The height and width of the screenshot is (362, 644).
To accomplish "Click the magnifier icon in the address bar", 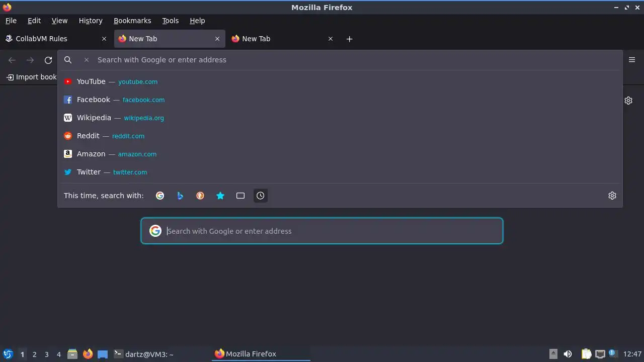I will tap(68, 60).
